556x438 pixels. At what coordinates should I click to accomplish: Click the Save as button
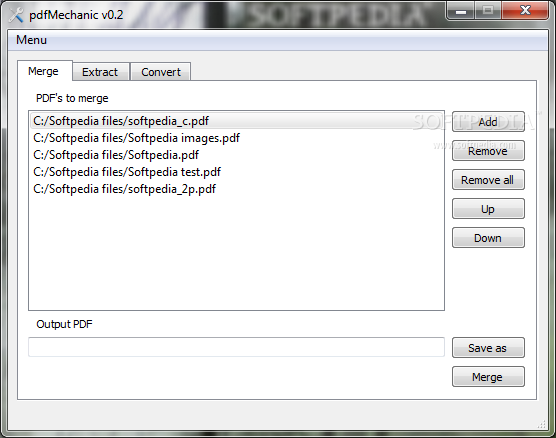(488, 348)
